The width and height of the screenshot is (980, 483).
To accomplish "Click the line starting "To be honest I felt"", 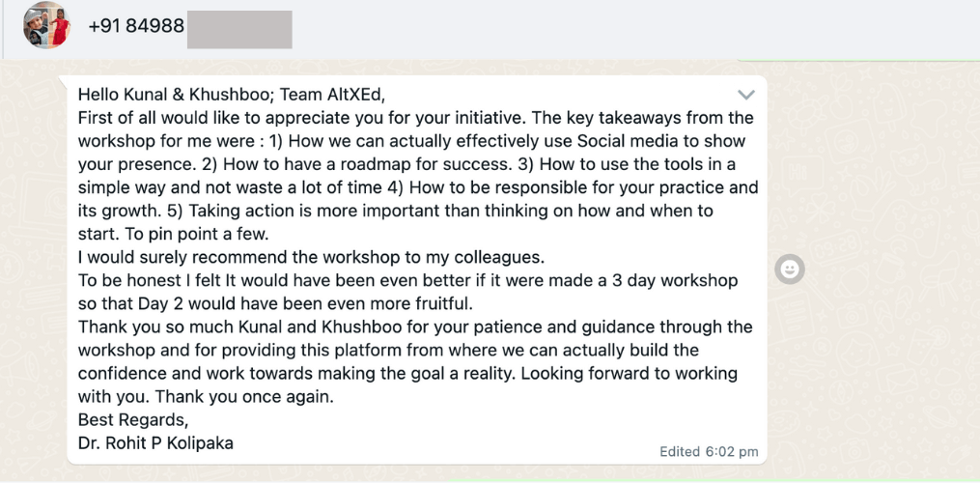I will click(x=407, y=280).
